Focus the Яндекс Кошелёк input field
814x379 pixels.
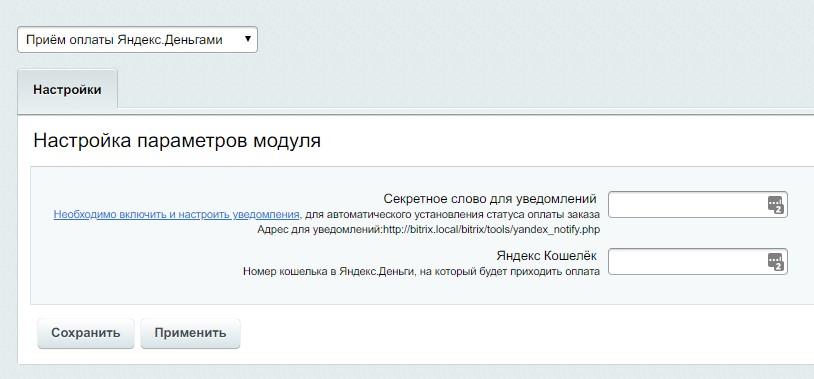pyautogui.click(x=698, y=262)
